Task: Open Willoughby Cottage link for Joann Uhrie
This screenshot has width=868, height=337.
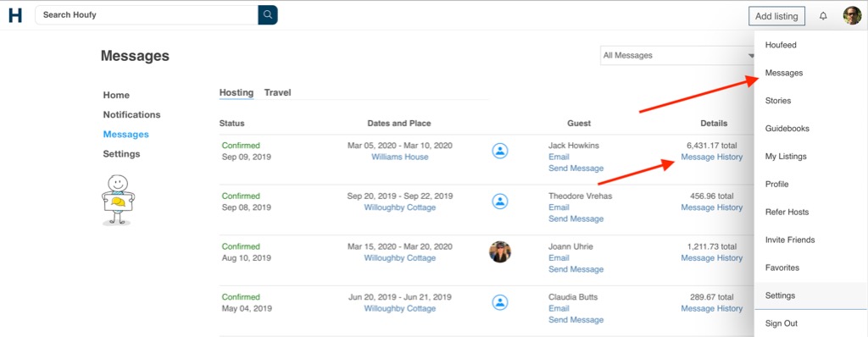Action: pos(400,258)
